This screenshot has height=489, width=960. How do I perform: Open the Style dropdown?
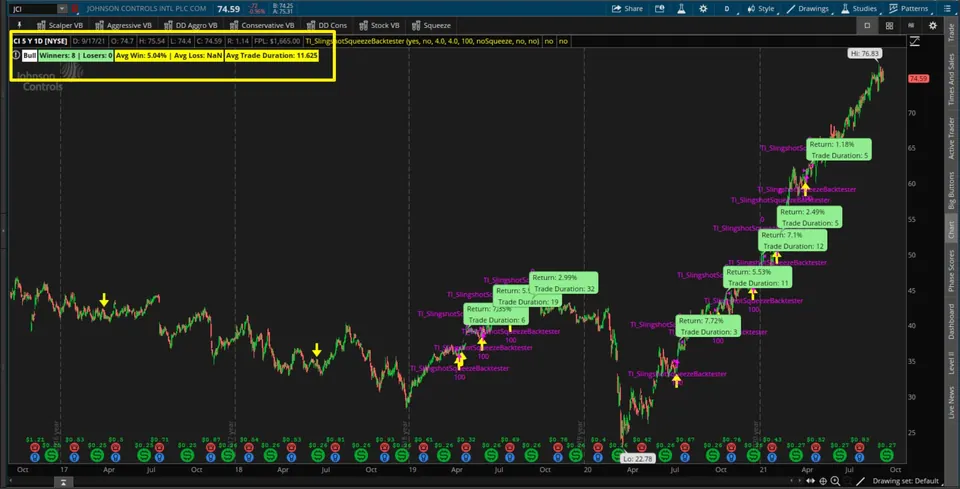pyautogui.click(x=760, y=9)
